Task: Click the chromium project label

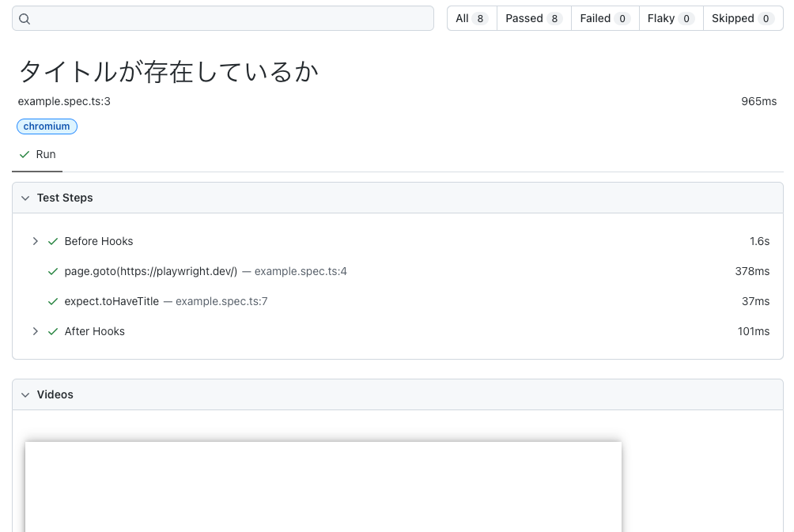Action: point(47,126)
